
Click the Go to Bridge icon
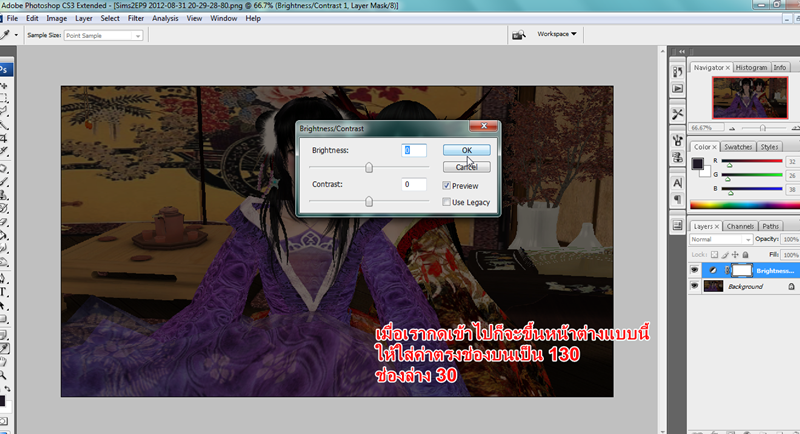(x=518, y=35)
